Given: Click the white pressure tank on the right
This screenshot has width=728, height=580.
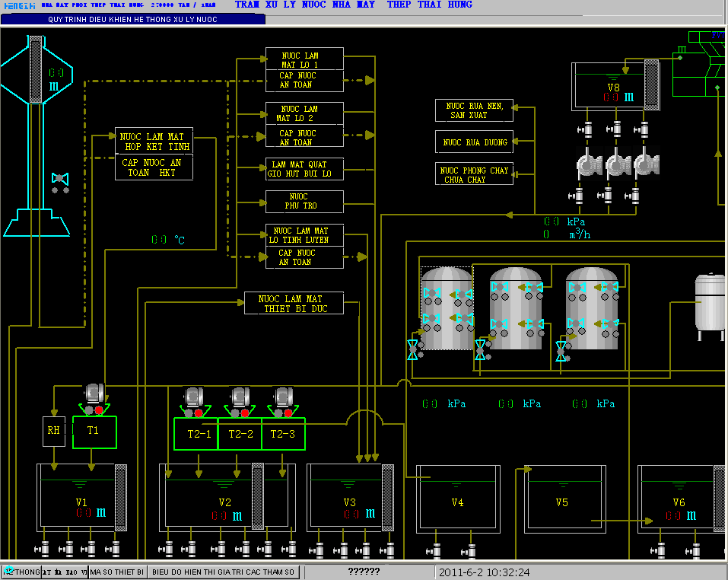Looking at the screenshot, I should point(710,303).
